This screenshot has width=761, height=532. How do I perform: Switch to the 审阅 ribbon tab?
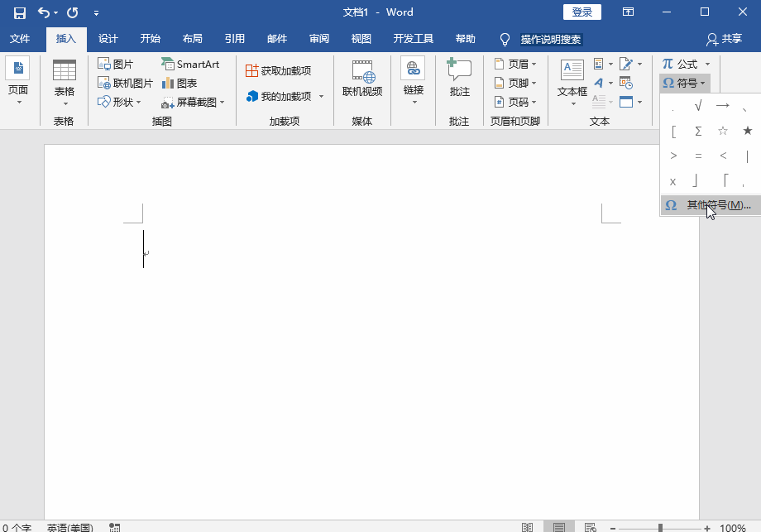coord(318,38)
